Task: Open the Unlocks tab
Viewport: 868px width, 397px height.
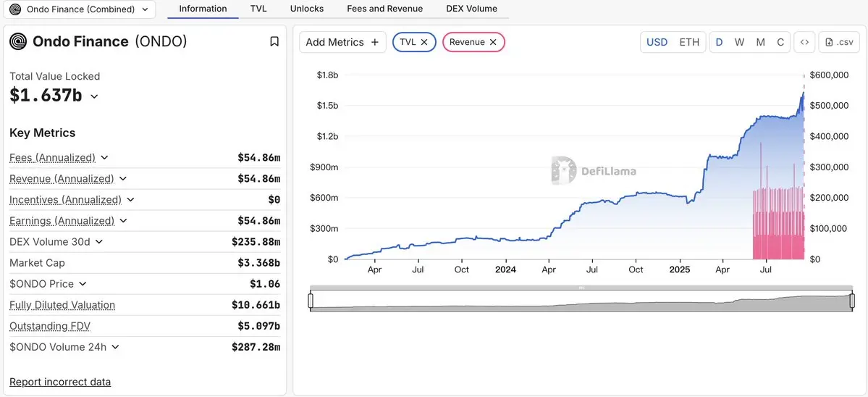Action: [x=307, y=9]
